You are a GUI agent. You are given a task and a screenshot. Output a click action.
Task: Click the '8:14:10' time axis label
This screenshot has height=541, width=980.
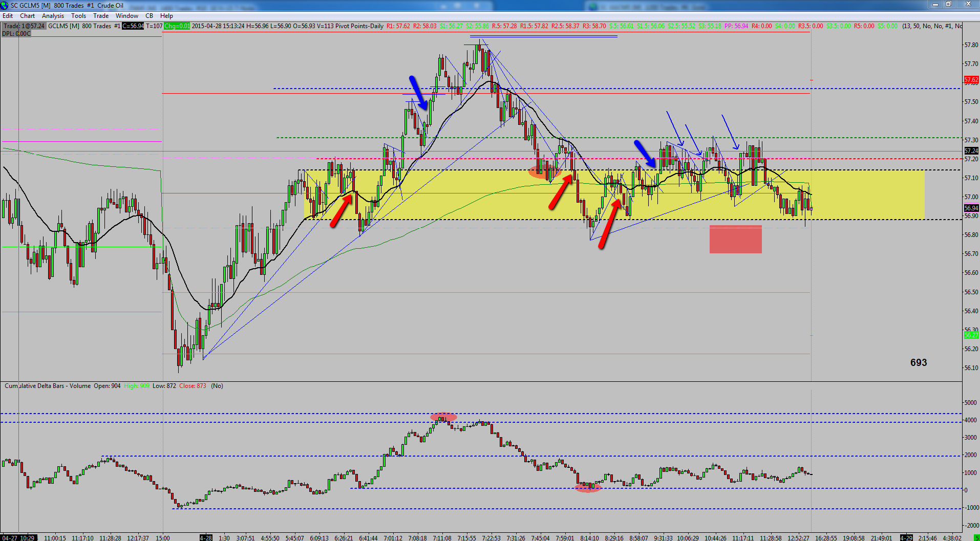coord(589,538)
